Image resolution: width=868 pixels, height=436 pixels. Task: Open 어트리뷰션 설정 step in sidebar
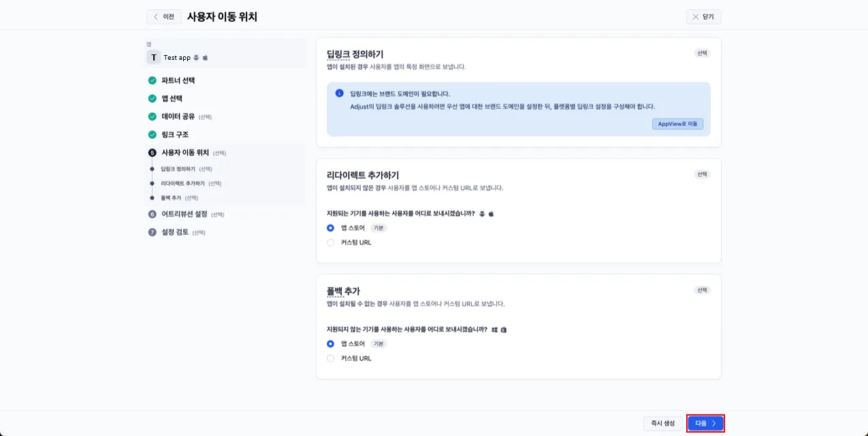(x=184, y=214)
